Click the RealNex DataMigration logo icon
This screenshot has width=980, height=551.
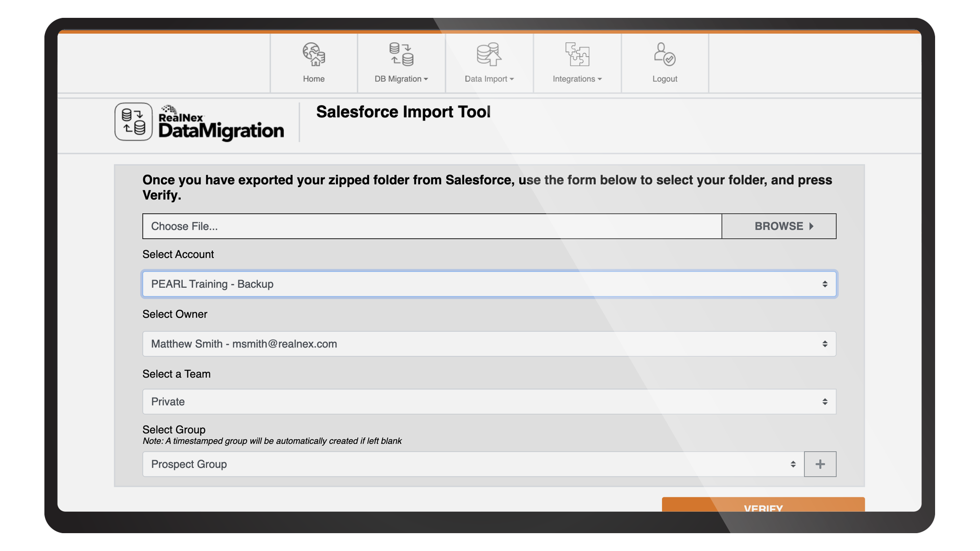(134, 121)
